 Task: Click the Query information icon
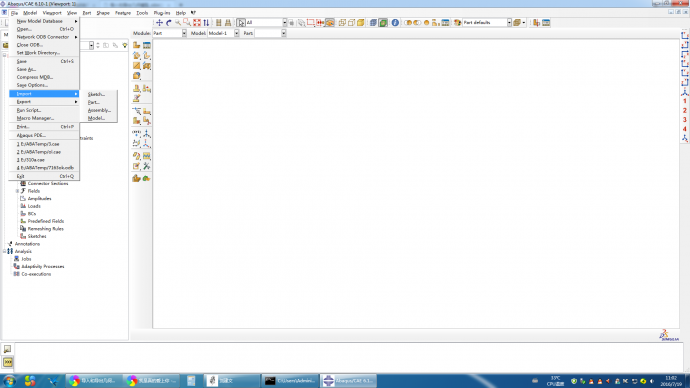[395, 22]
